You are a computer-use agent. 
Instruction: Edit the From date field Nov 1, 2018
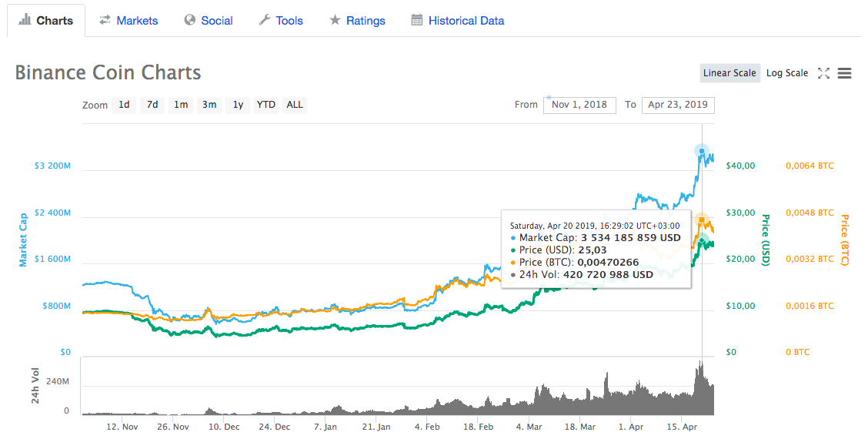[579, 105]
